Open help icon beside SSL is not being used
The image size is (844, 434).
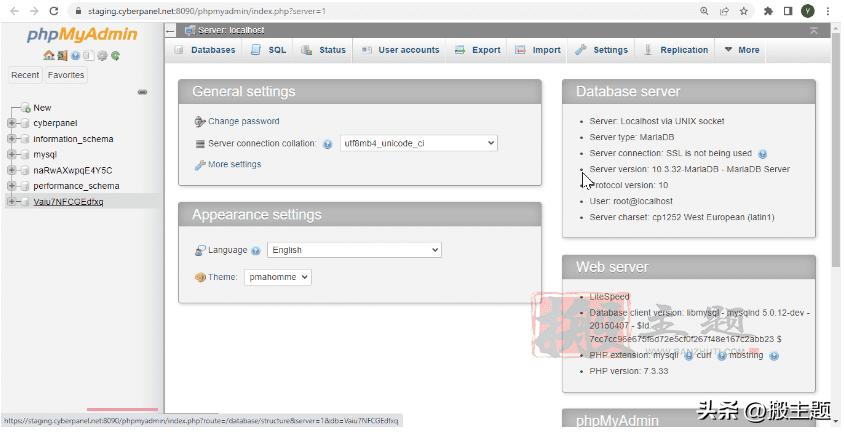coord(762,154)
